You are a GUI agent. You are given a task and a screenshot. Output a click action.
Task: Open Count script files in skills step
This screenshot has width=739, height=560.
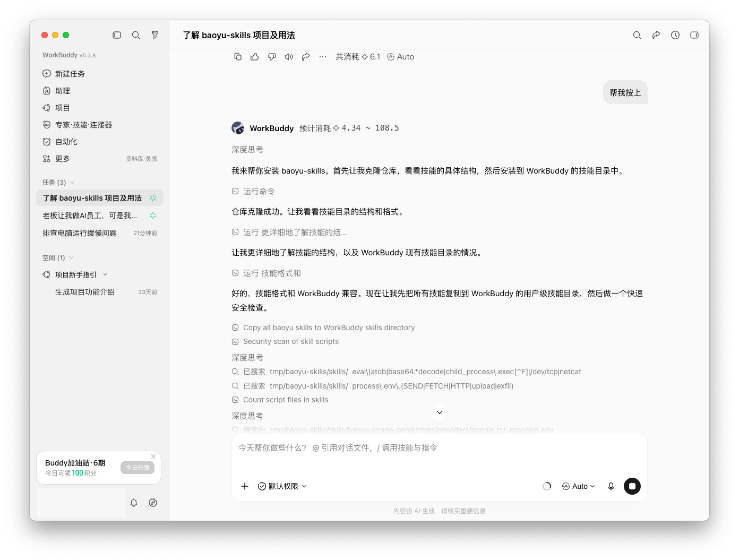coord(280,400)
